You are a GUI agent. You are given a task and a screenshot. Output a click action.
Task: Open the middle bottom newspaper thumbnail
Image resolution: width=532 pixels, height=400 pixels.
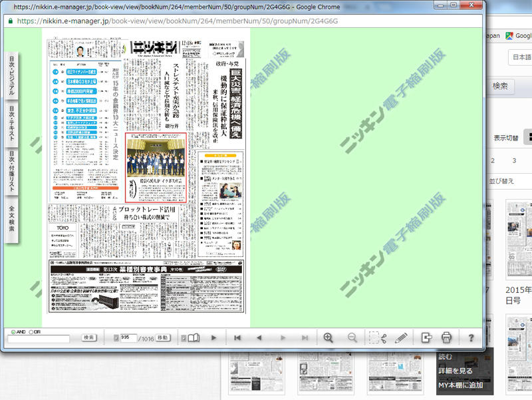point(326,373)
